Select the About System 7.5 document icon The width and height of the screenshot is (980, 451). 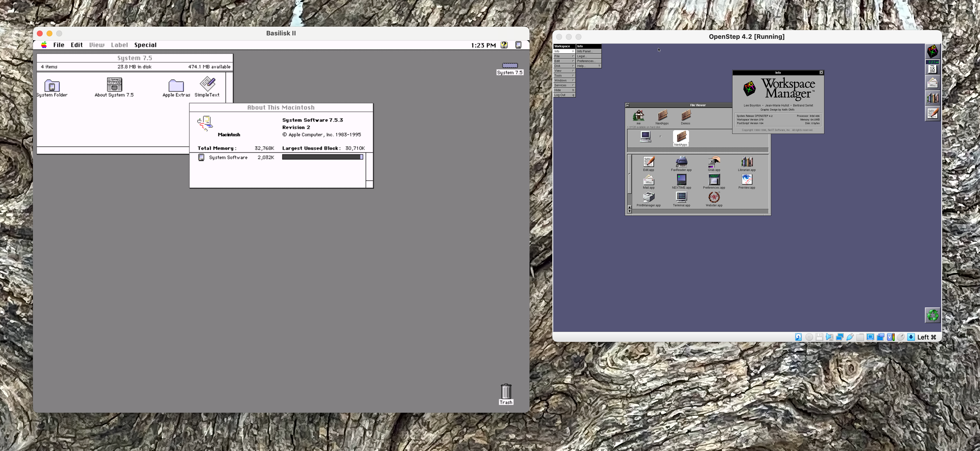114,84
